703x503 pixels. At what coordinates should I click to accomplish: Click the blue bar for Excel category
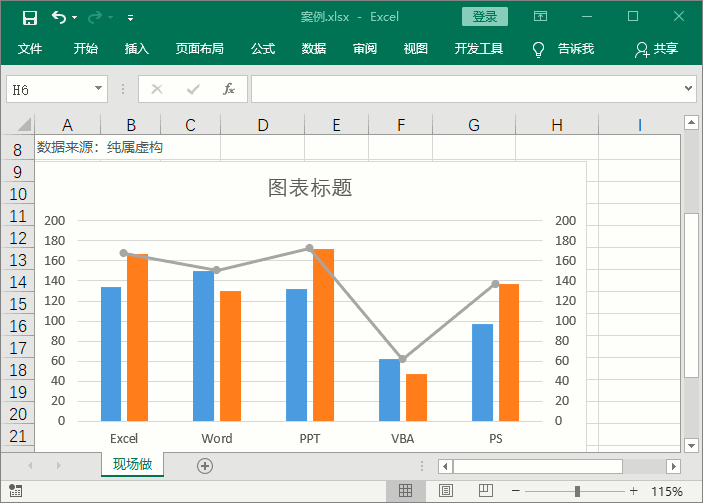point(111,354)
